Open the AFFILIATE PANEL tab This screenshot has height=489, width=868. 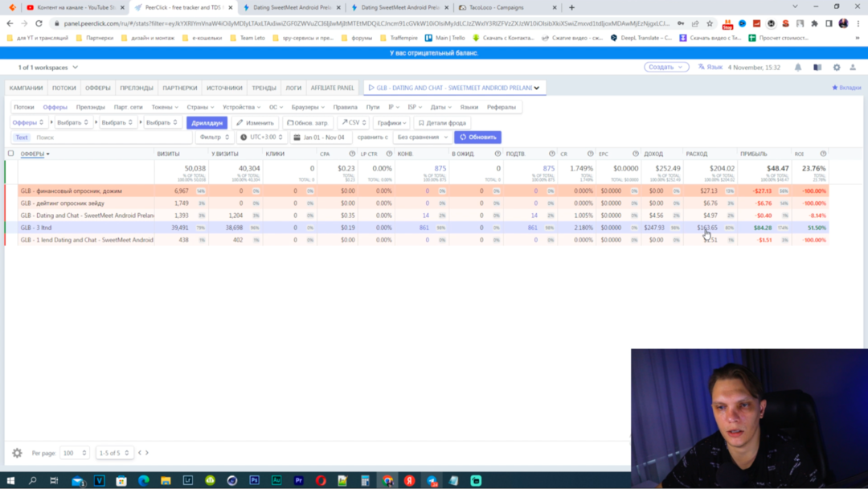(x=332, y=88)
